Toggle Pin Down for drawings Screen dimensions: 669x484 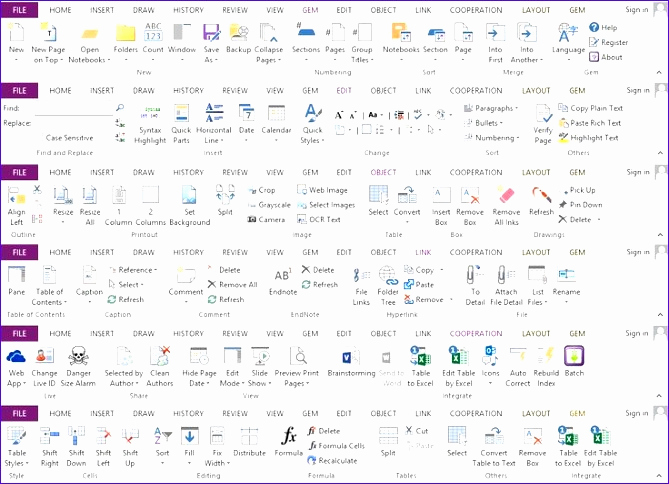[x=581, y=204]
